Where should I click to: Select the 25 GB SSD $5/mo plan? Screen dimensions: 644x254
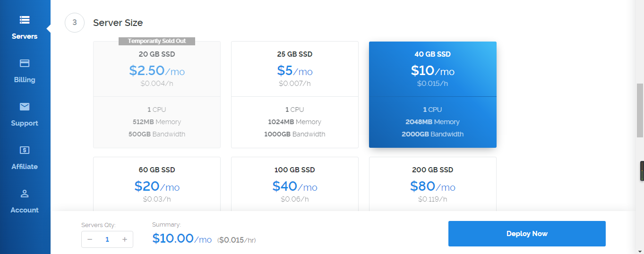click(x=295, y=94)
